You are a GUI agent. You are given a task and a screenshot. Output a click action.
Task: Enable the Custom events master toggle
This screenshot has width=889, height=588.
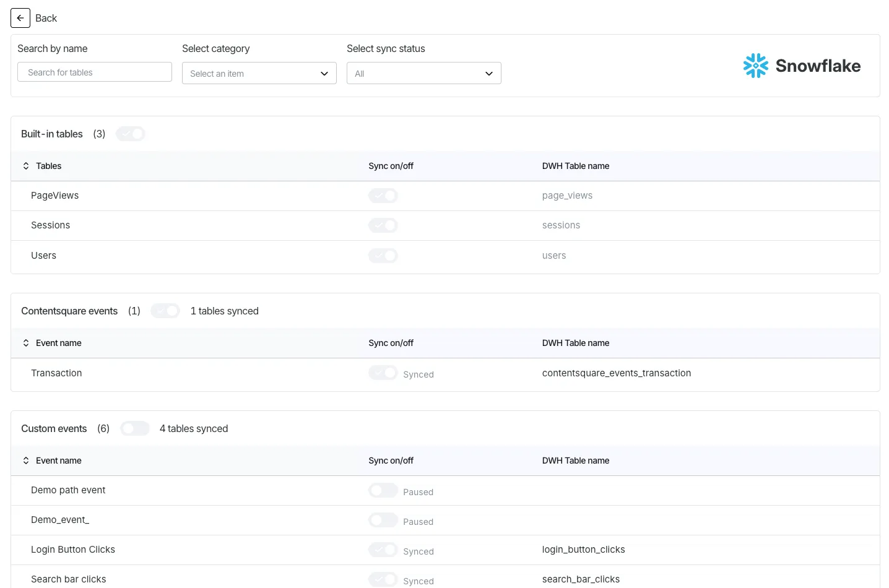135,428
